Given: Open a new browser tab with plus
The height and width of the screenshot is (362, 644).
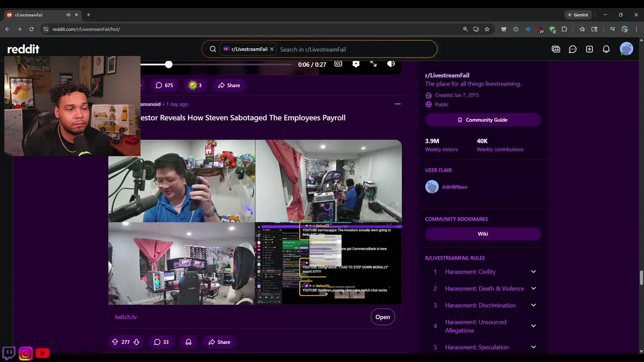Looking at the screenshot, I should [x=88, y=15].
